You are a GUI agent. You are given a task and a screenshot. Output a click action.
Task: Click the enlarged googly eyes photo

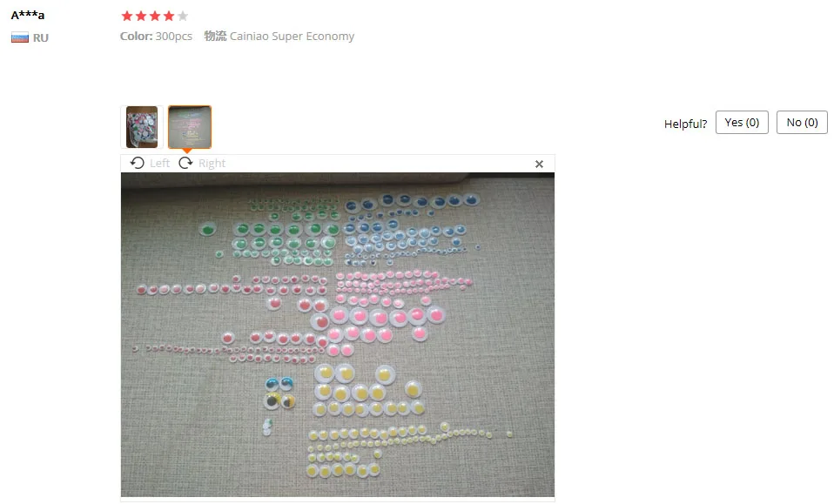(338, 334)
